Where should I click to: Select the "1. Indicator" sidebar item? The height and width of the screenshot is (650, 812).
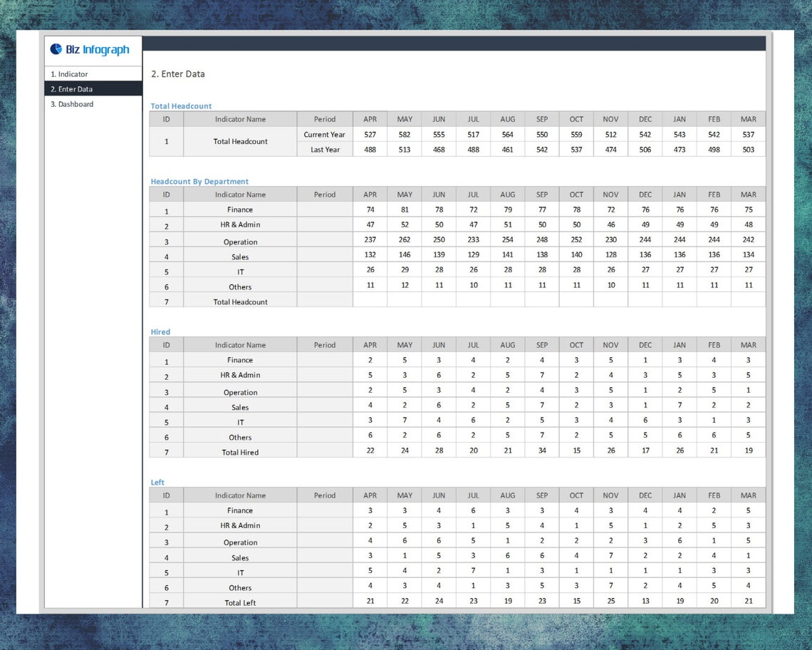(68, 73)
